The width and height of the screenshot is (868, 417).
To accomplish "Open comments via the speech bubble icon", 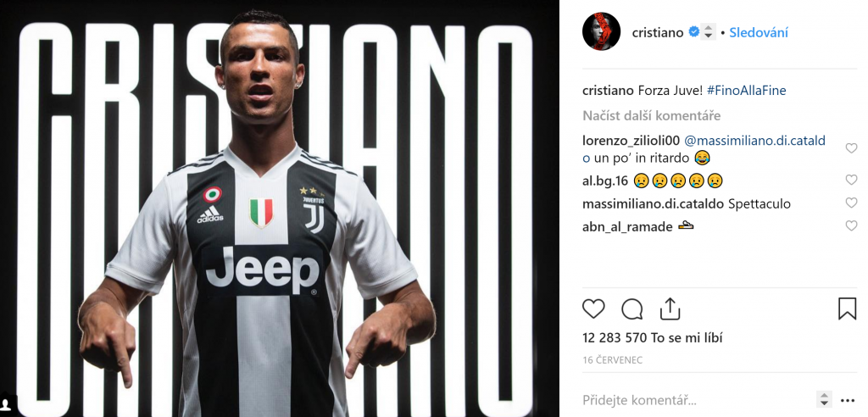I will pos(632,309).
